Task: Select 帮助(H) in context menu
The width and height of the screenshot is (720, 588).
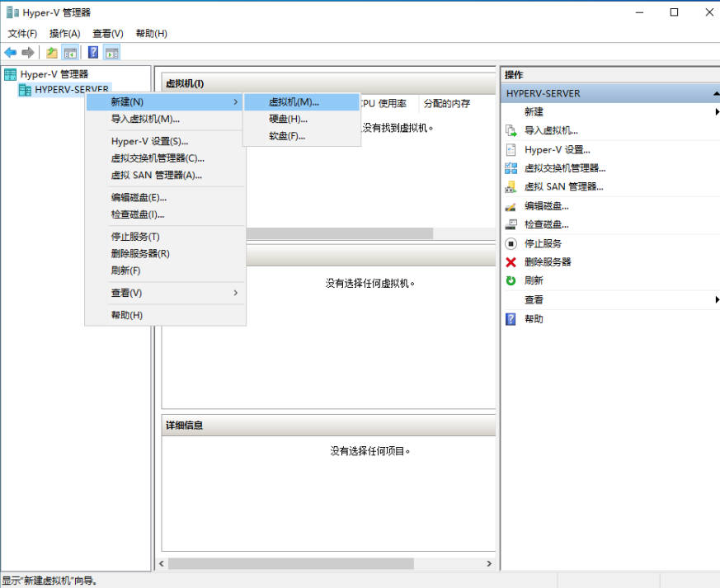Action: (165, 315)
